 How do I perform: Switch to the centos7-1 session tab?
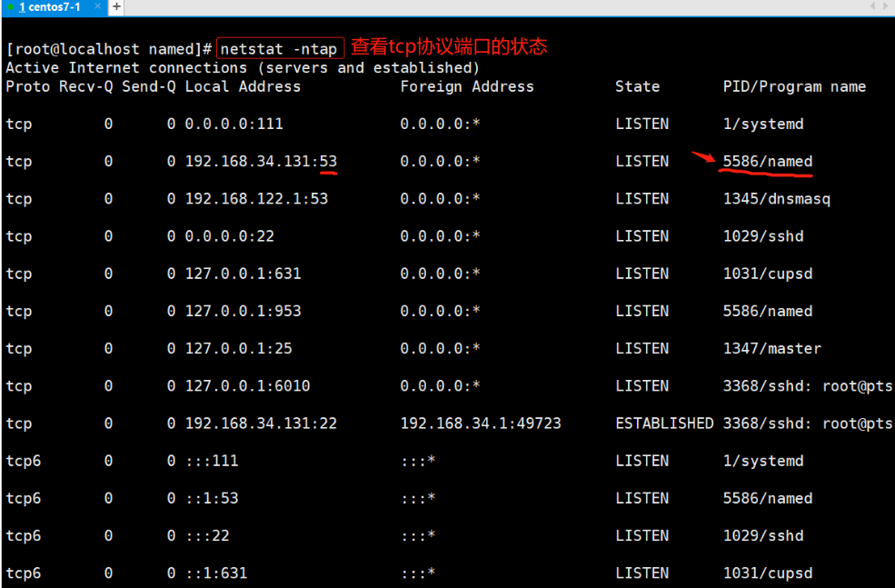point(53,7)
